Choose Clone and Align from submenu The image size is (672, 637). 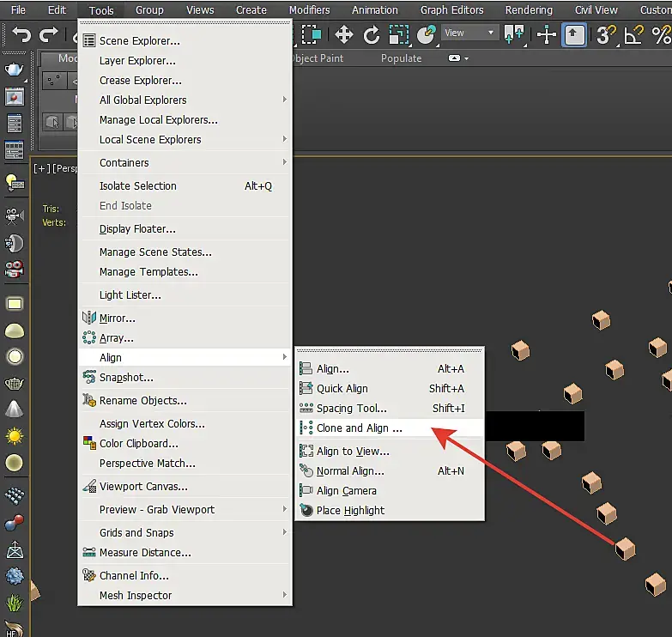tap(390, 428)
